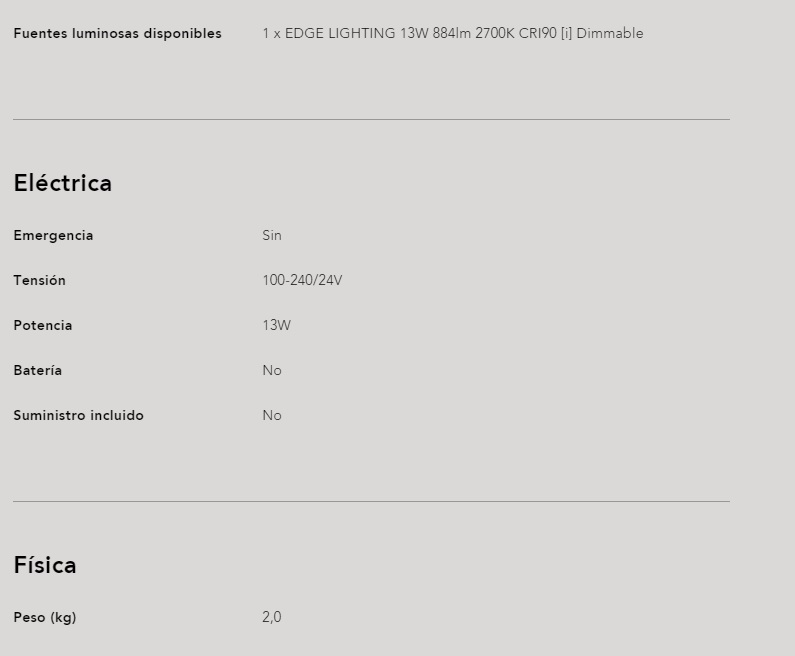Select the 100-240/24V voltage value
Screen dimensions: 795x656
pos(302,280)
